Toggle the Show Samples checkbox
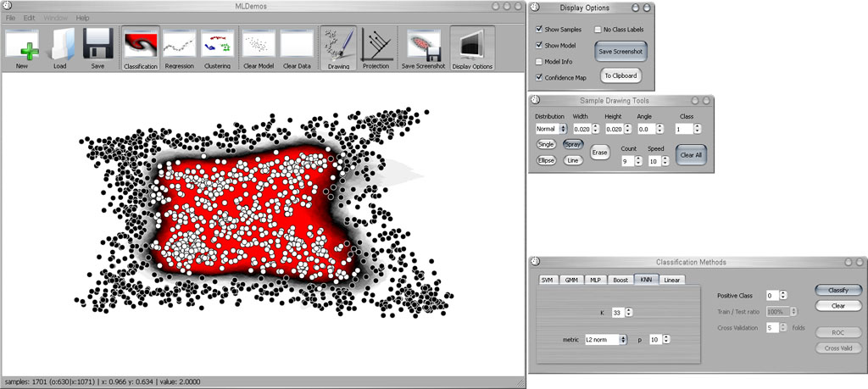The image size is (868, 389). (539, 30)
